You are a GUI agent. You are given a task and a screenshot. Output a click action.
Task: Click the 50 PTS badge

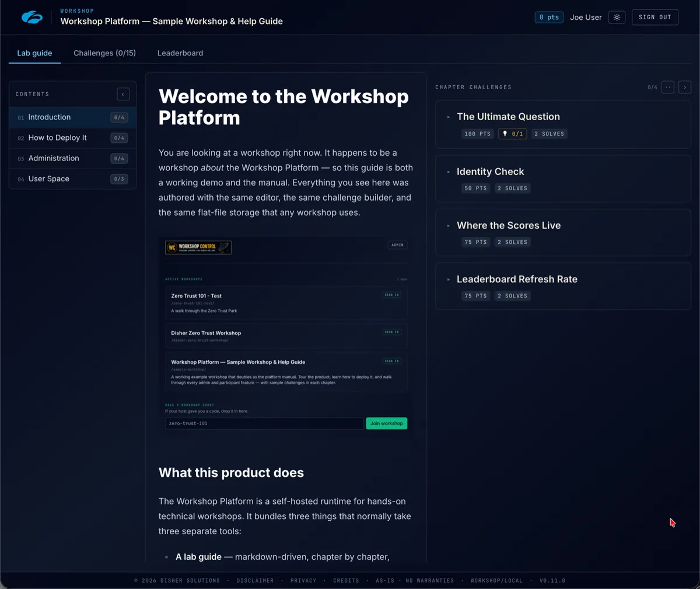[x=475, y=188]
